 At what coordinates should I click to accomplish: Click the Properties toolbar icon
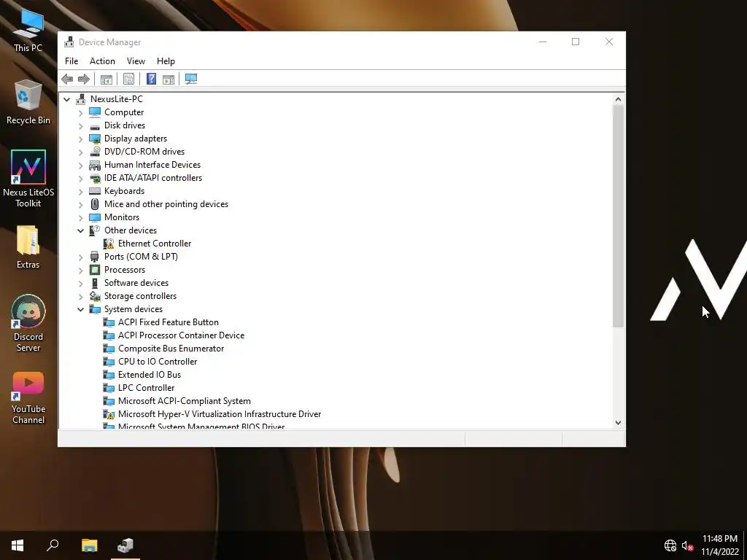[128, 79]
